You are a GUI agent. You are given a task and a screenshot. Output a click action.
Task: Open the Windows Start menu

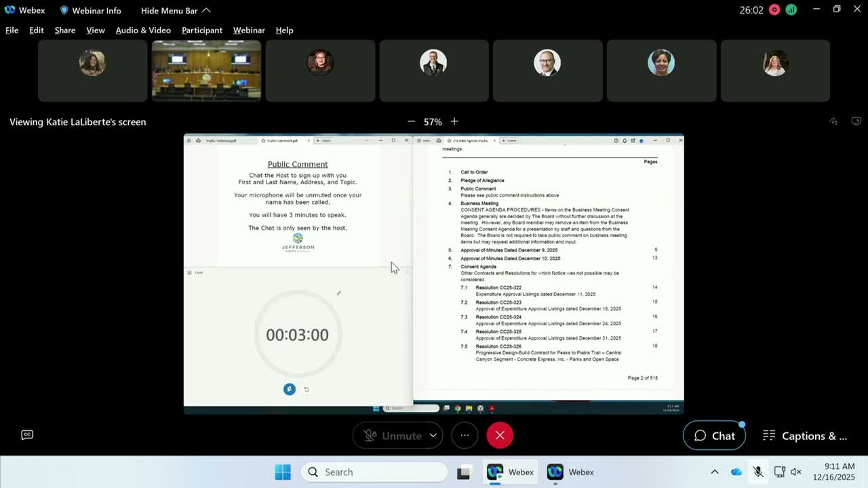[283, 472]
